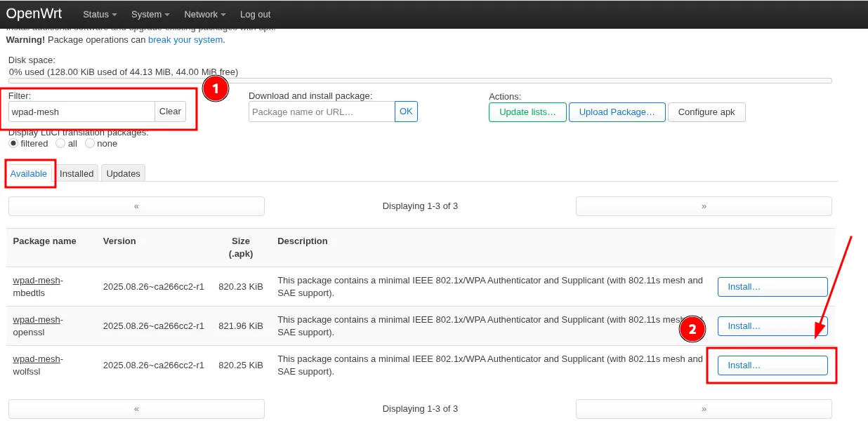Clear the package filter
This screenshot has height=430, width=868.
(x=170, y=112)
